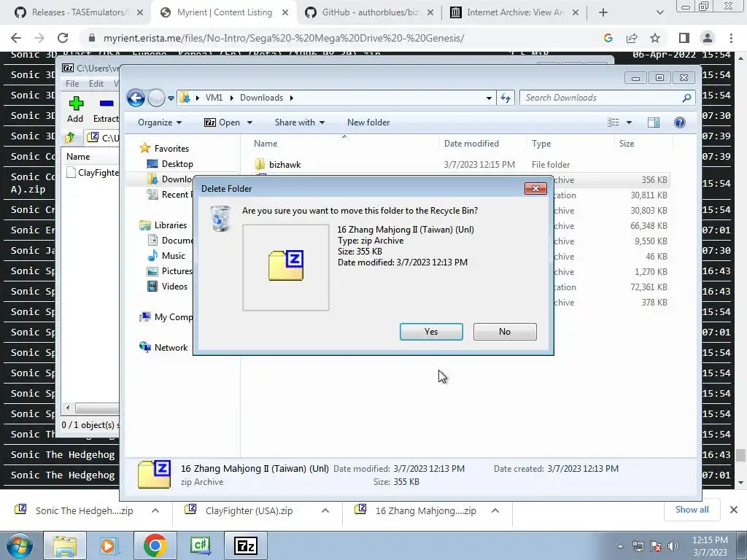Image resolution: width=747 pixels, height=560 pixels.
Task: Open Chrome profile icon
Action: 708,38
